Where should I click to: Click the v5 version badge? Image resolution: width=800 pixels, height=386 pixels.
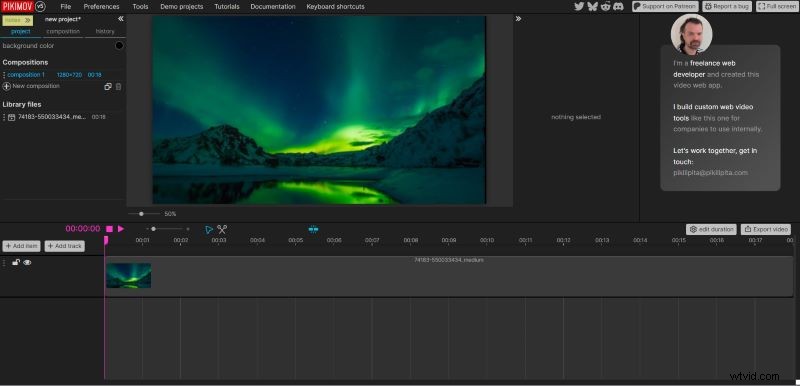pos(40,7)
